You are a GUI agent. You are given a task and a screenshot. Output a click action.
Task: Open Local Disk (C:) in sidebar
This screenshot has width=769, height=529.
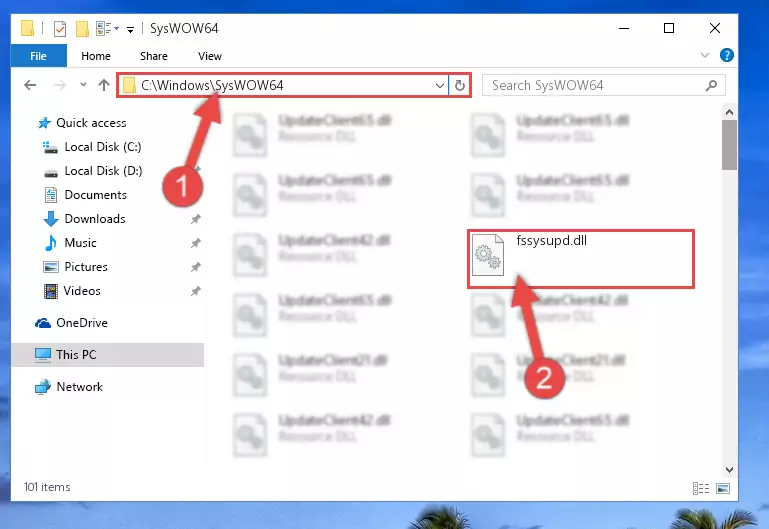[103, 147]
